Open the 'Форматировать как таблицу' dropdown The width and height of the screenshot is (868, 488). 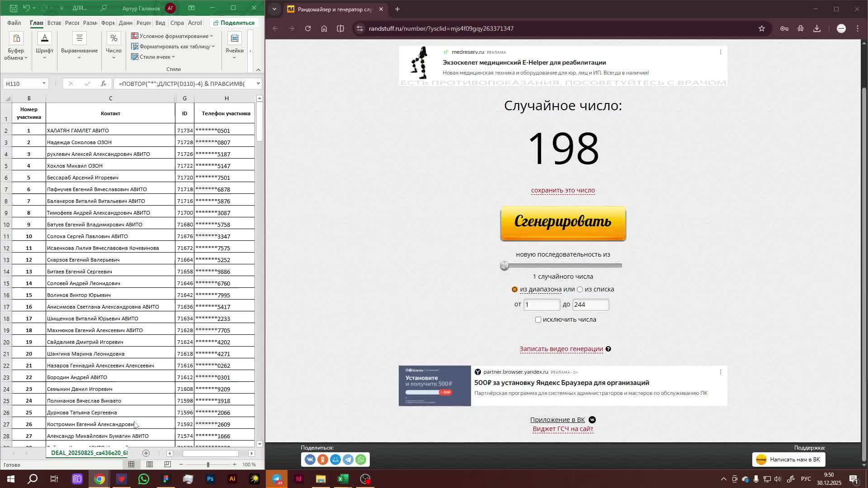173,47
